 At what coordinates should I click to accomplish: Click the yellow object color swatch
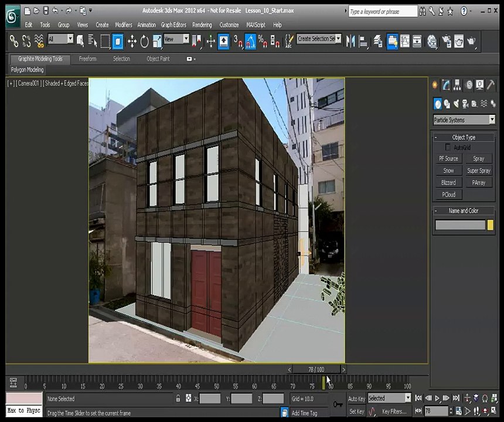490,225
